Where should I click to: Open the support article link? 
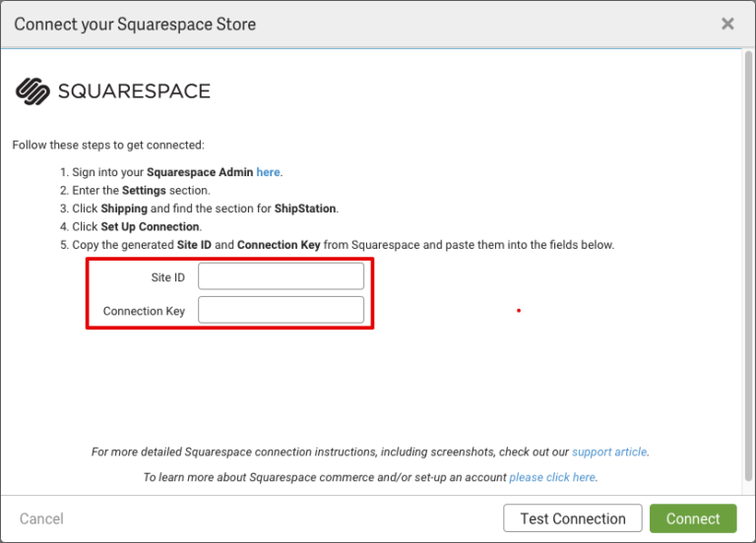point(609,452)
